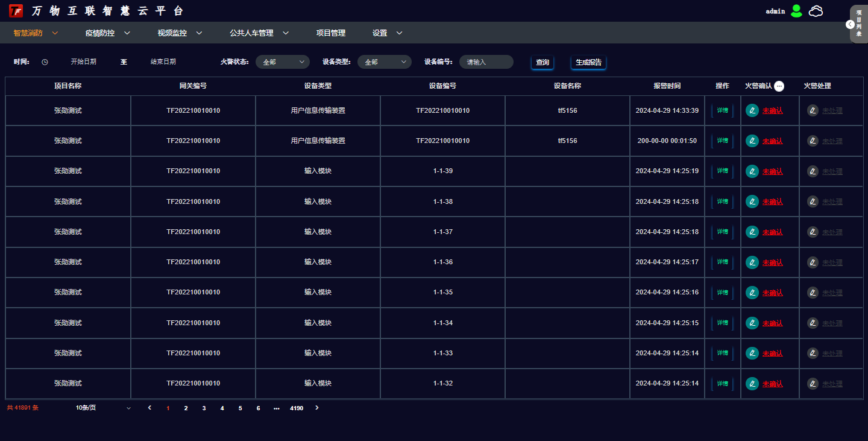Click confirm edit icon for tf5156 14:33:39 row
Viewport: 868px width, 441px height.
[752, 110]
